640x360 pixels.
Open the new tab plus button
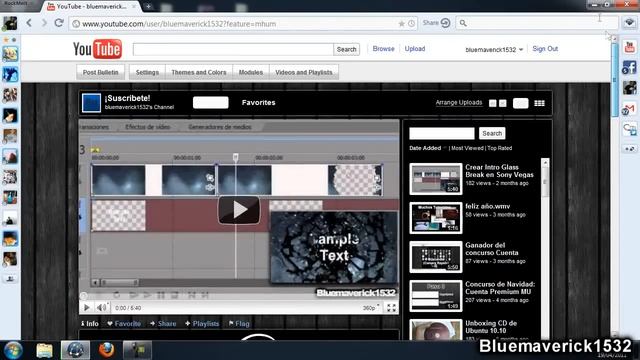tap(148, 6)
